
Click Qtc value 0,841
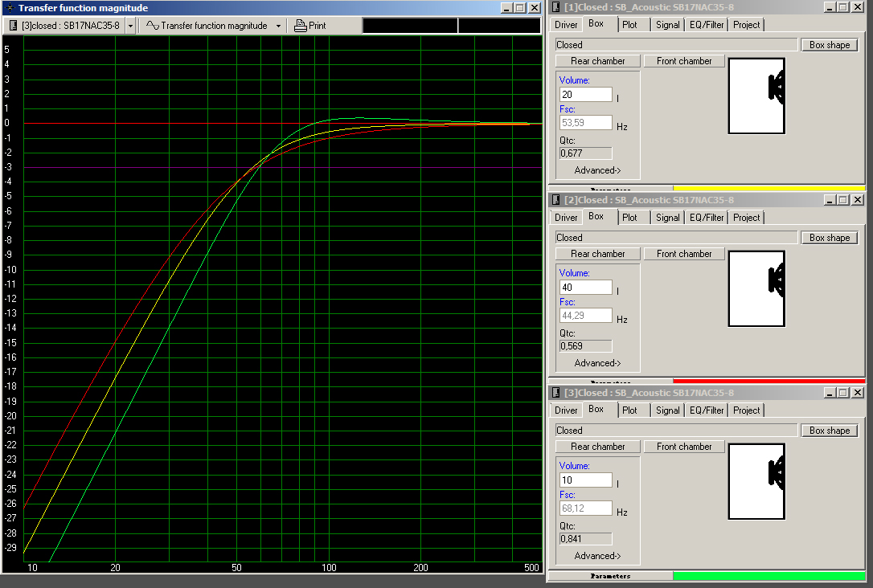(x=586, y=538)
